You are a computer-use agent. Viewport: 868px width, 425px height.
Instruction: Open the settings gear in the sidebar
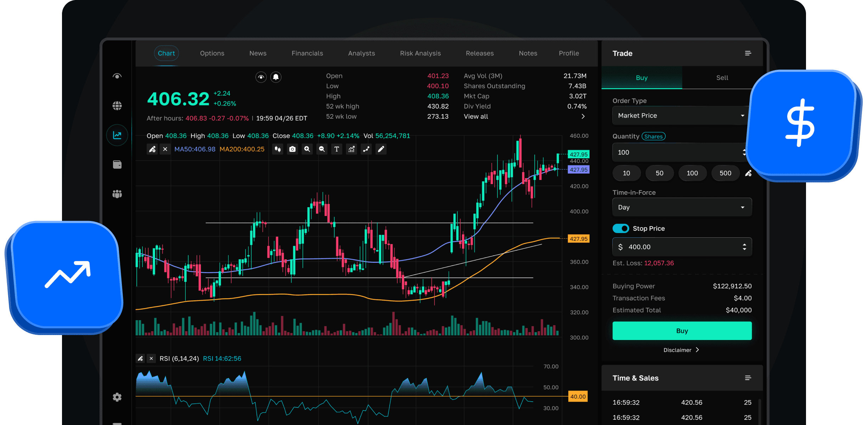point(117,397)
